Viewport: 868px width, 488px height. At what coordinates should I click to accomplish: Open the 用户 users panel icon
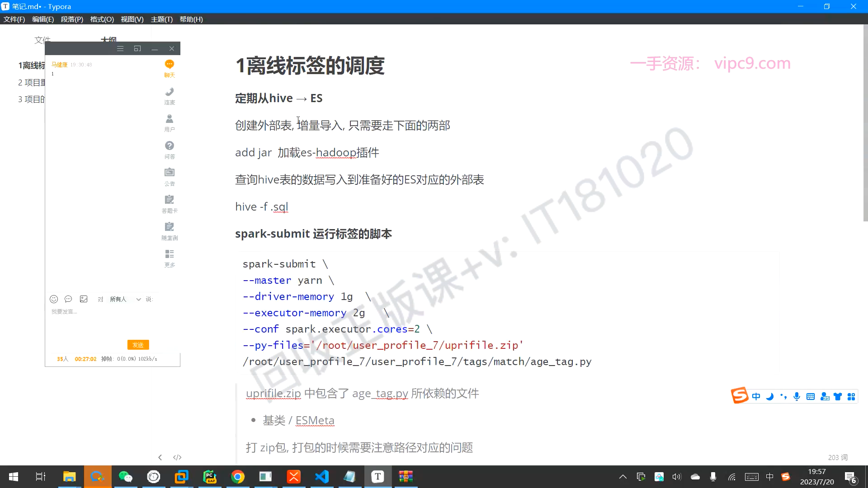click(x=170, y=119)
